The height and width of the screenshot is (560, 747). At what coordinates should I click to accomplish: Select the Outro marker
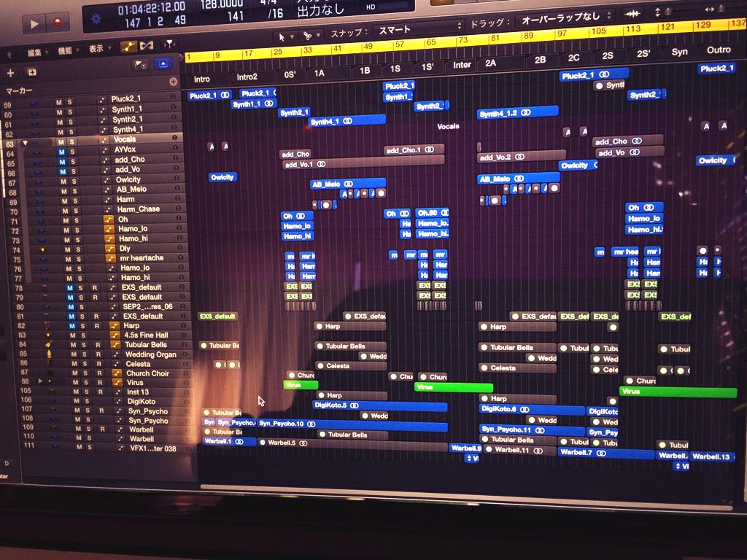point(719,50)
